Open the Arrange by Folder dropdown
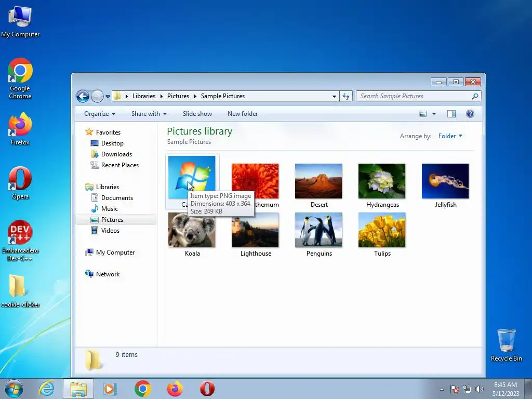Image resolution: width=532 pixels, height=399 pixels. click(x=450, y=136)
